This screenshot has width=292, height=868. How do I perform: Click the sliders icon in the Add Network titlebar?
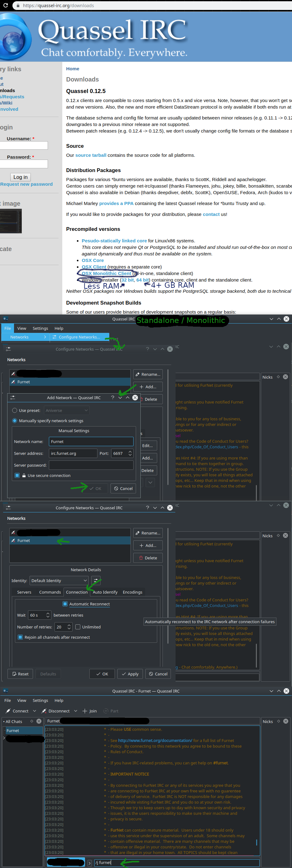coord(12,398)
